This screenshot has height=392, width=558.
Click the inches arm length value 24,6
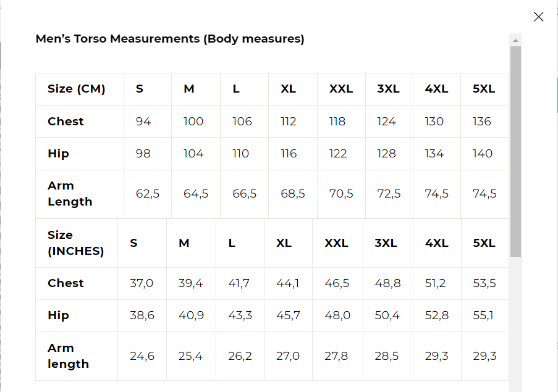point(142,356)
